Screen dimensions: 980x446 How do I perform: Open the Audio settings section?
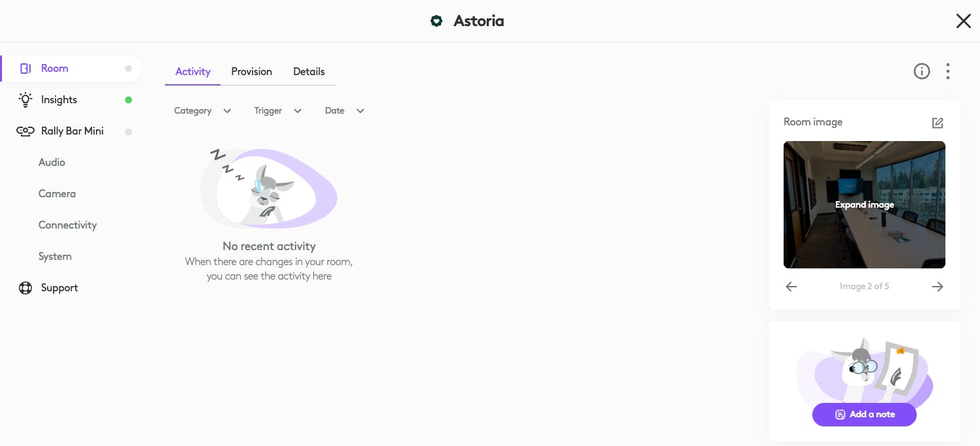[52, 163]
